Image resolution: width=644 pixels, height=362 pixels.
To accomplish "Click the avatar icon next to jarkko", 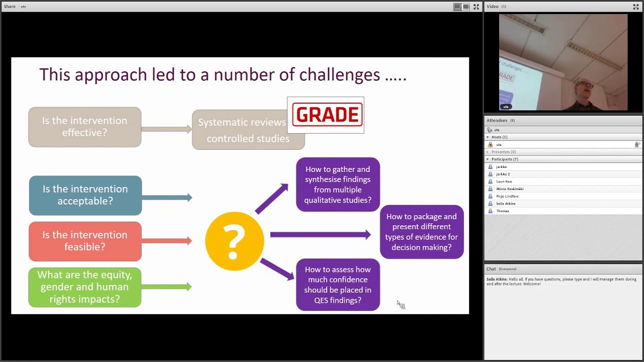I will pos(491,167).
